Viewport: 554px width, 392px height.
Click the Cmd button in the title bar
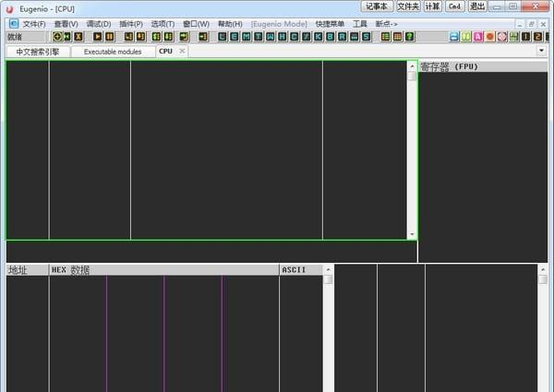[454, 6]
